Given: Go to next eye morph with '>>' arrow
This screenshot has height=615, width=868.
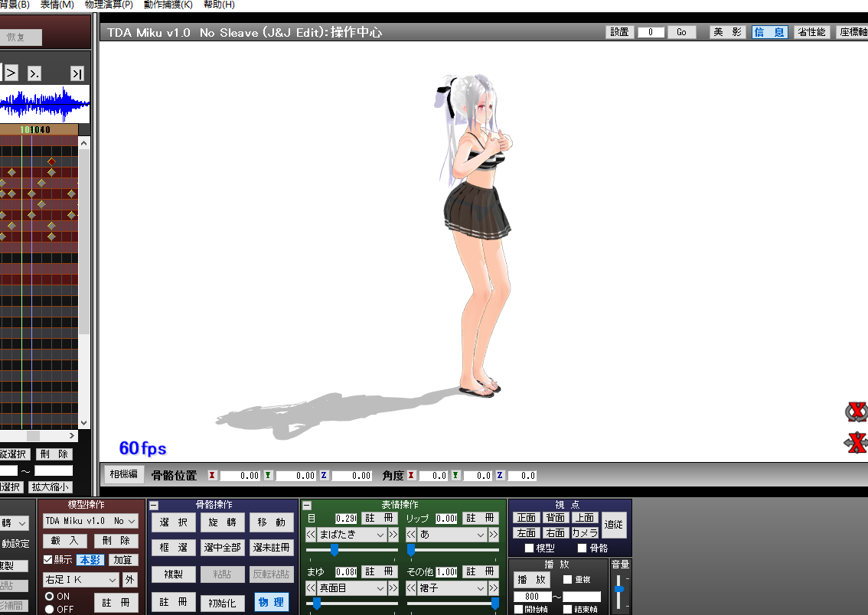Looking at the screenshot, I should point(393,535).
